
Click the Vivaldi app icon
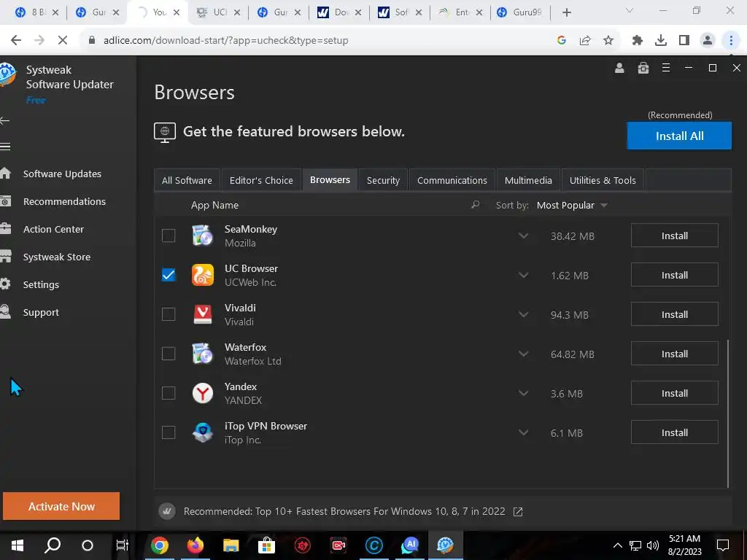[203, 314]
